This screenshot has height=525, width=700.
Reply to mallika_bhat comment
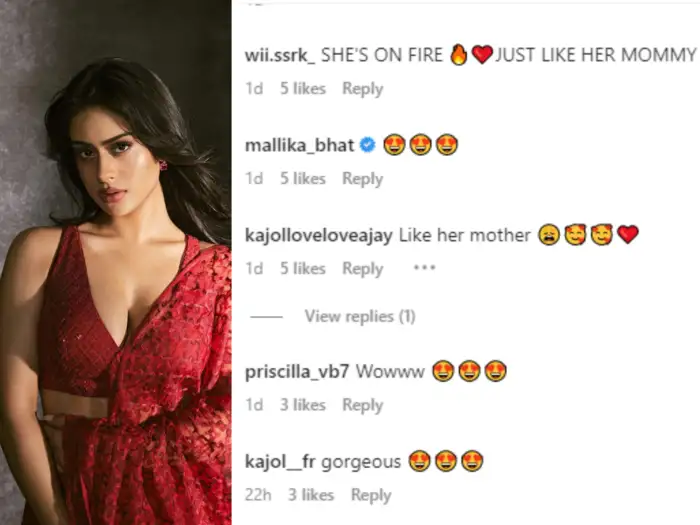click(x=362, y=178)
